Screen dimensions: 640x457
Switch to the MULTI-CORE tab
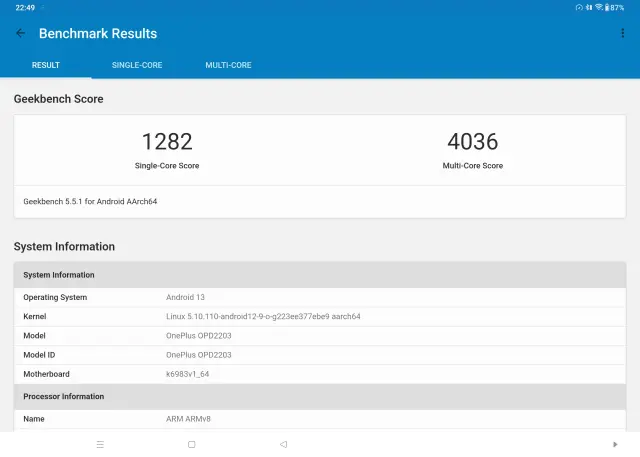pos(228,65)
